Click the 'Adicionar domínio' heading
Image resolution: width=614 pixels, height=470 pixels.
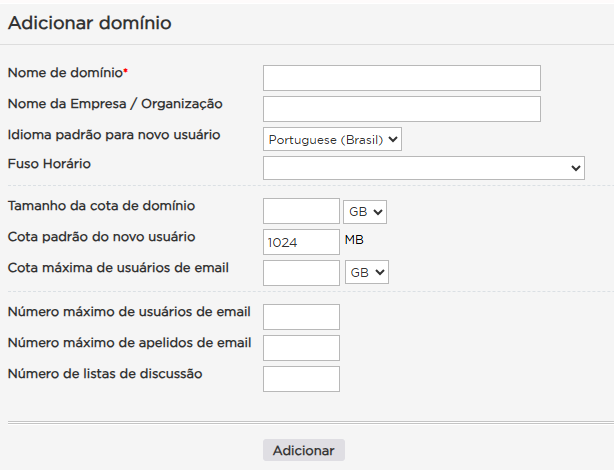[x=90, y=23]
